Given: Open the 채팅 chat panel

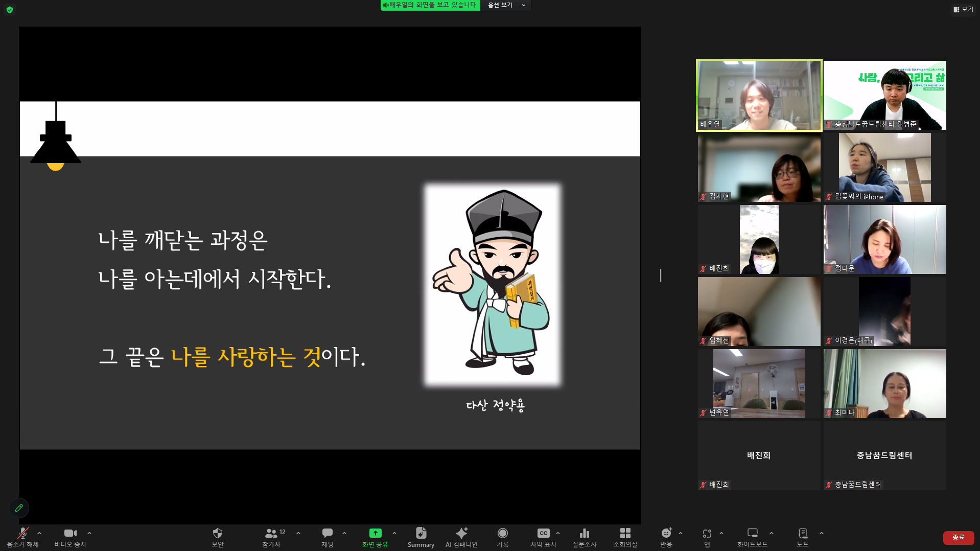Looking at the screenshot, I should pyautogui.click(x=328, y=537).
